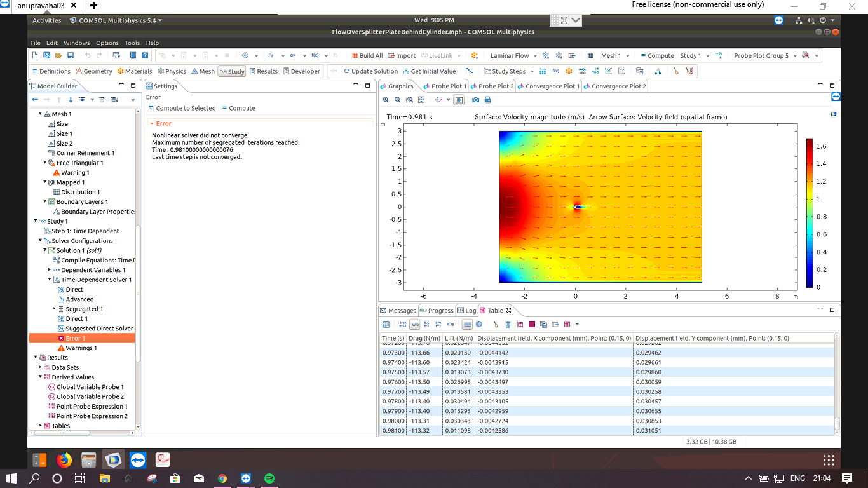This screenshot has width=868, height=488.
Task: Click Update Solution button
Action: pos(370,71)
